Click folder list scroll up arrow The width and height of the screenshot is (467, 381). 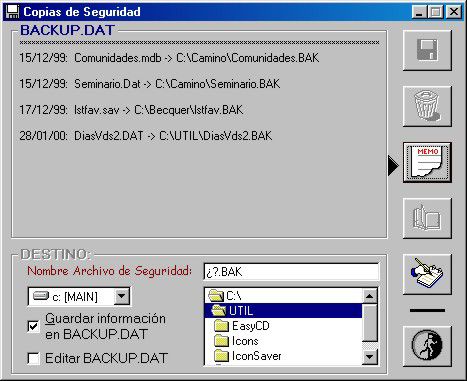(369, 296)
